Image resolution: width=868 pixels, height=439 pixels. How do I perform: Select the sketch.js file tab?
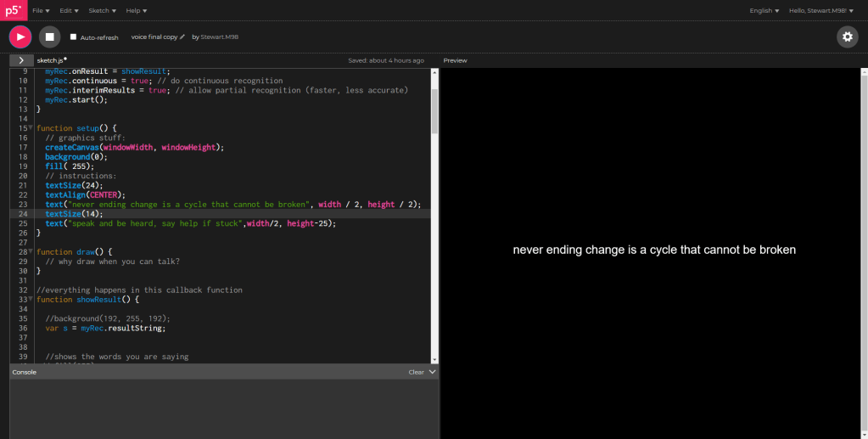click(x=51, y=60)
